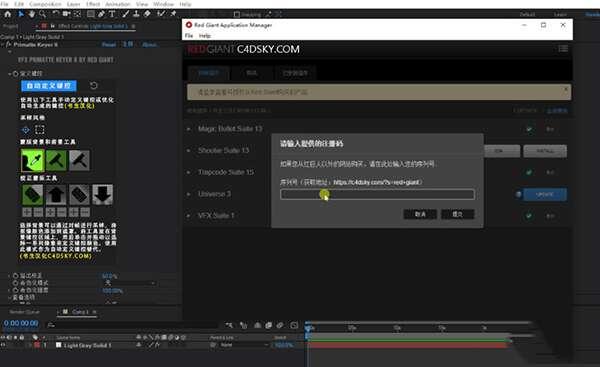Screen dimensions: 600x367
Task: Select the down-arrow correction tool
Action: pos(103,195)
